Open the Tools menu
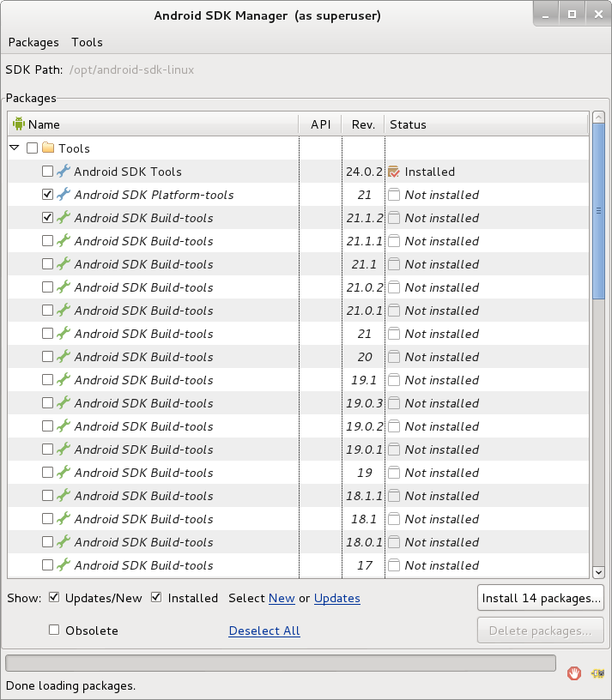This screenshot has height=700, width=612. point(87,42)
